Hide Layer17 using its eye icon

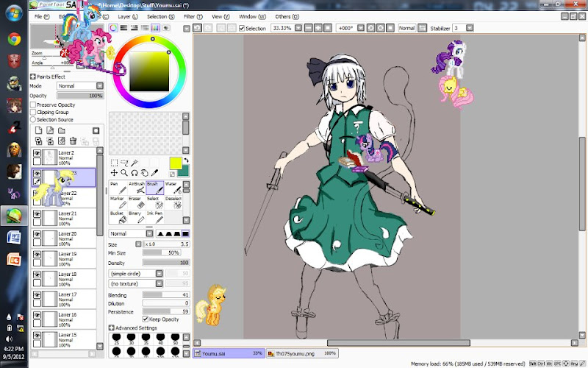[x=37, y=295]
